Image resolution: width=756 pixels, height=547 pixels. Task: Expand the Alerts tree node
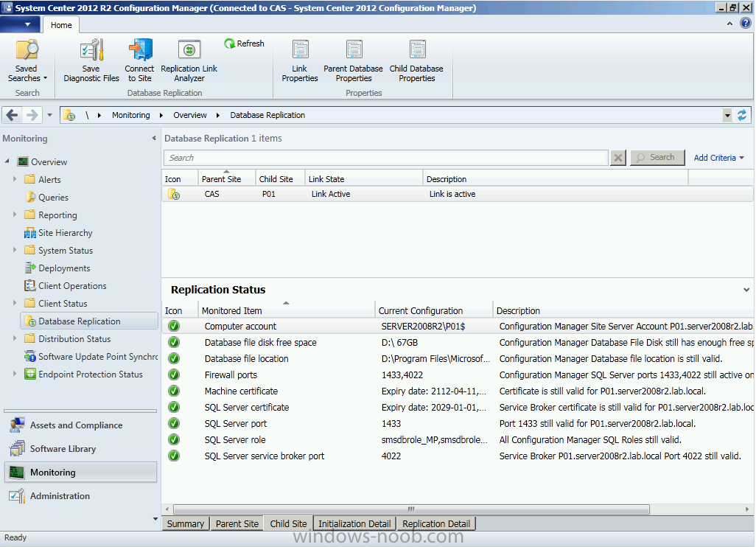[15, 179]
